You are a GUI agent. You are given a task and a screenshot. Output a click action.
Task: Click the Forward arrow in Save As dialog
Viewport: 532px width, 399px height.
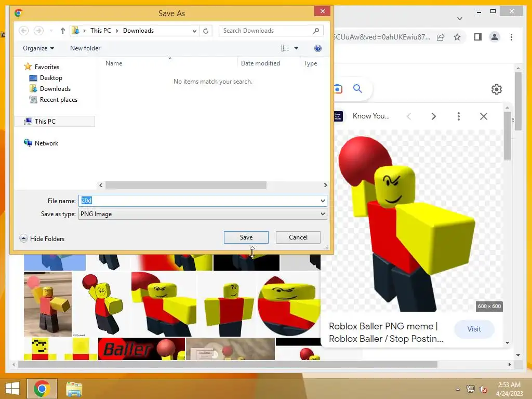[x=38, y=31]
